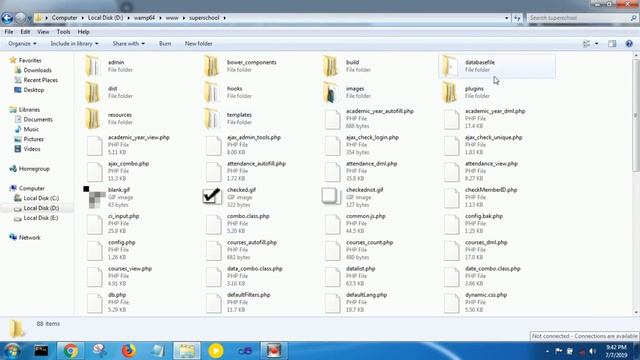Click the Burn button
Screen dimensions: 640x360
coord(165,44)
